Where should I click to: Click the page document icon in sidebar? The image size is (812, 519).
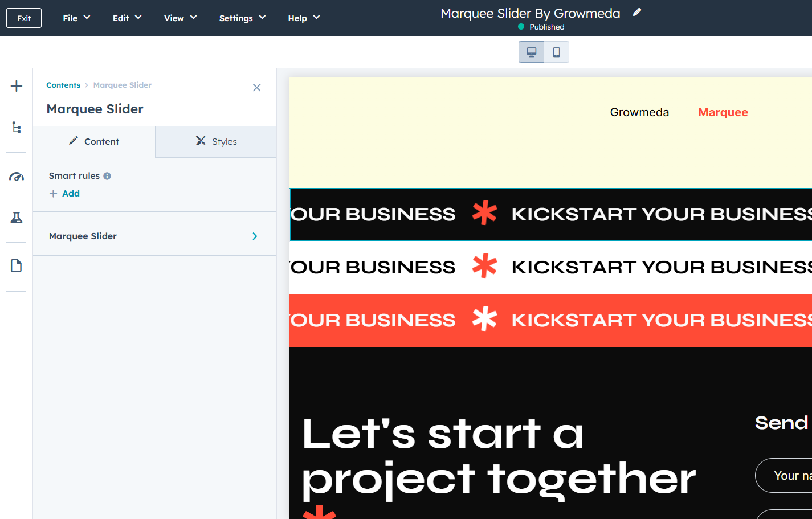17,266
